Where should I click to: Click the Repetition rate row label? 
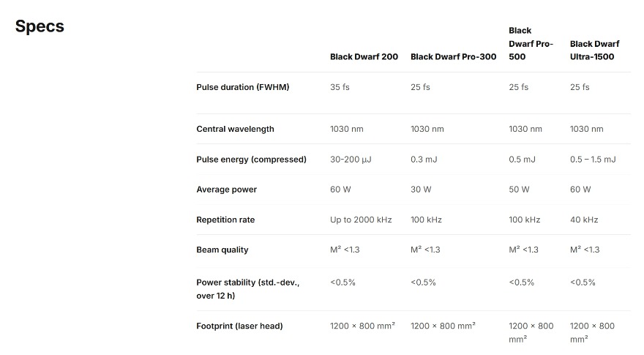pos(225,220)
